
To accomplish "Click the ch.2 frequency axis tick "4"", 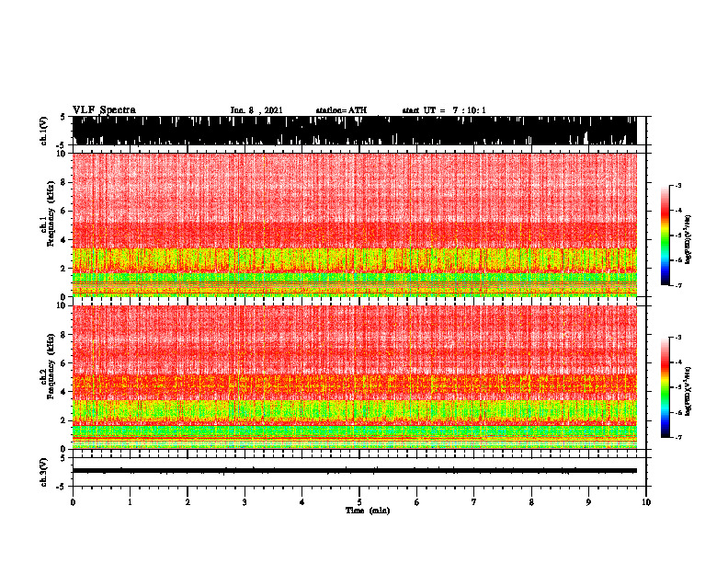I will [x=64, y=392].
